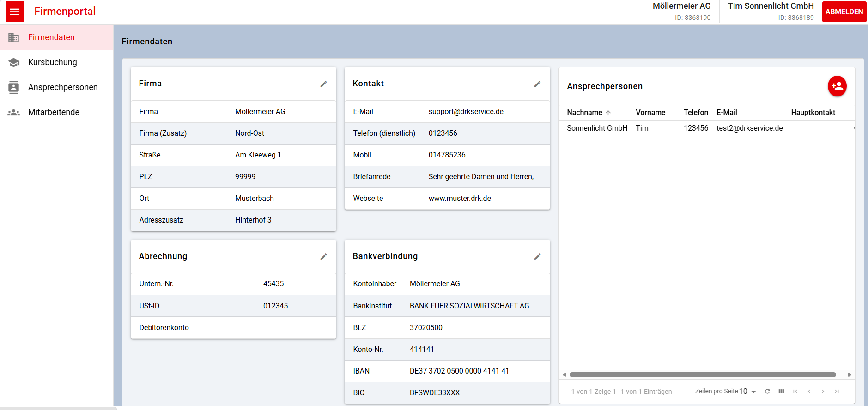Go to first page of contacts table
This screenshot has width=868, height=410.
[795, 392]
